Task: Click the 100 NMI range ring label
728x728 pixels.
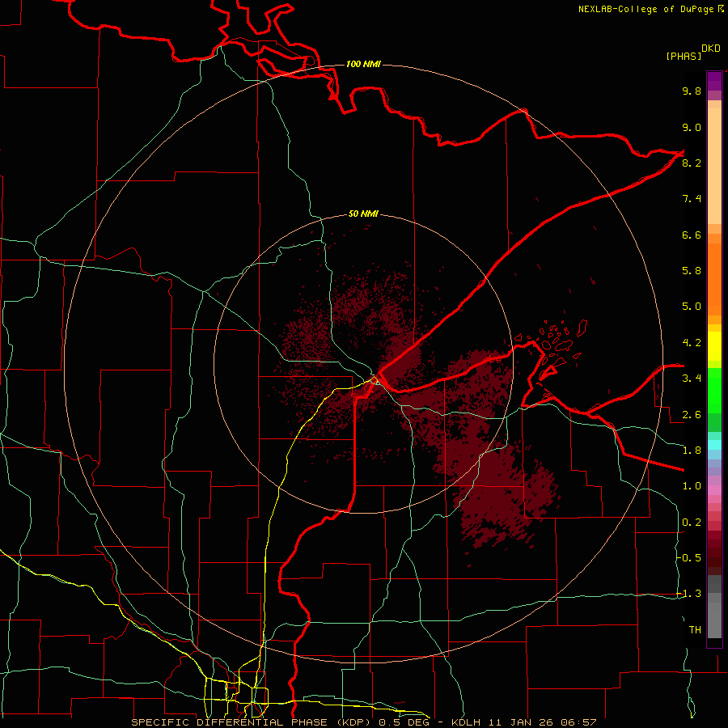Action: [x=363, y=64]
